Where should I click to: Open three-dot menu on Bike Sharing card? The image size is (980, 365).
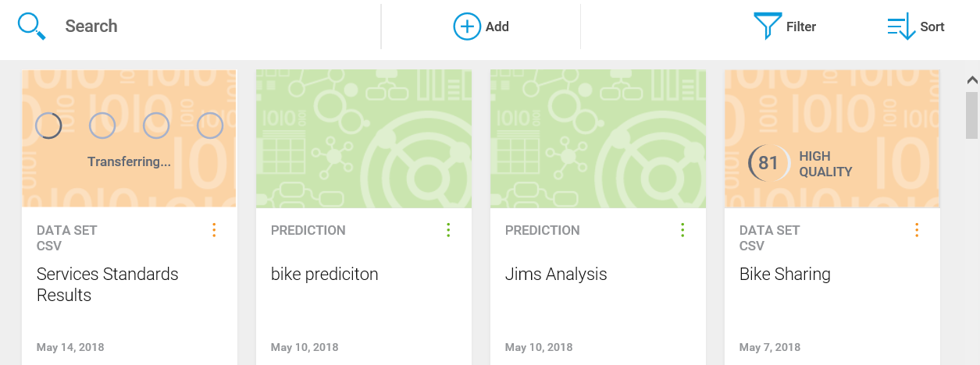pyautogui.click(x=917, y=230)
